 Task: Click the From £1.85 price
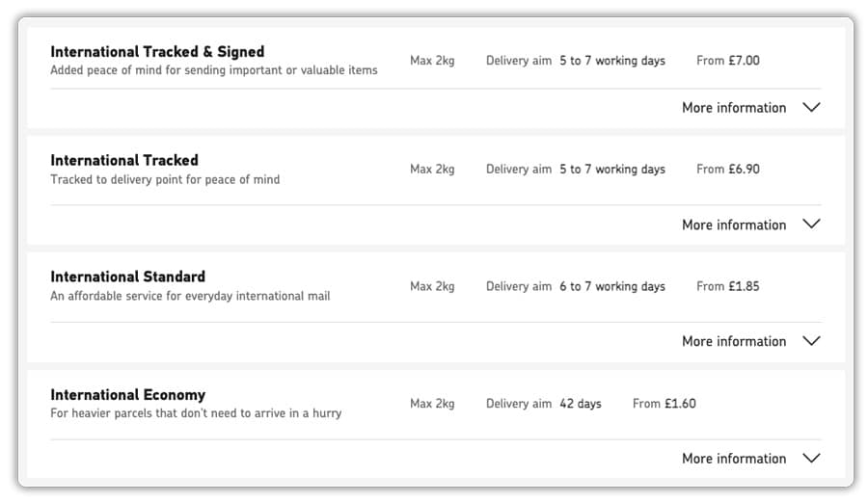click(728, 286)
